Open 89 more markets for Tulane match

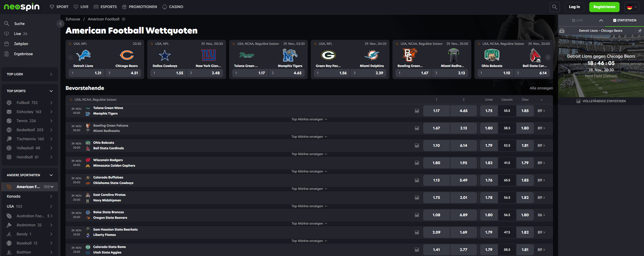(541, 111)
